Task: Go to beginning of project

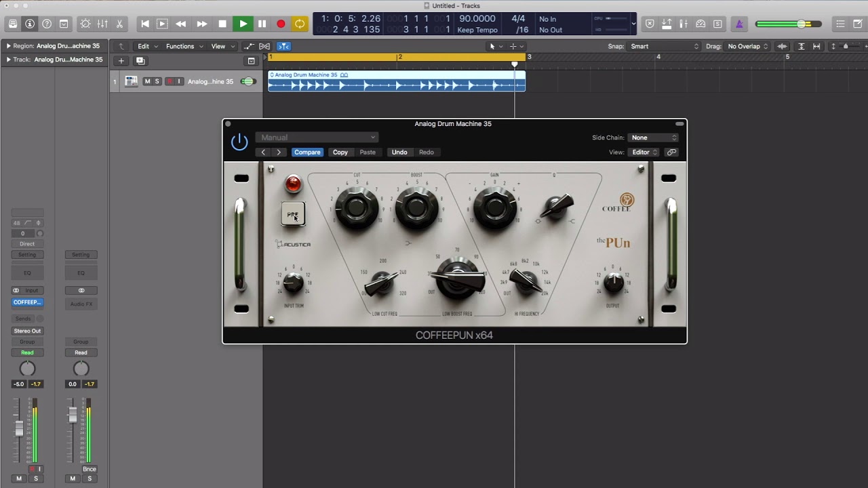Action: click(145, 24)
